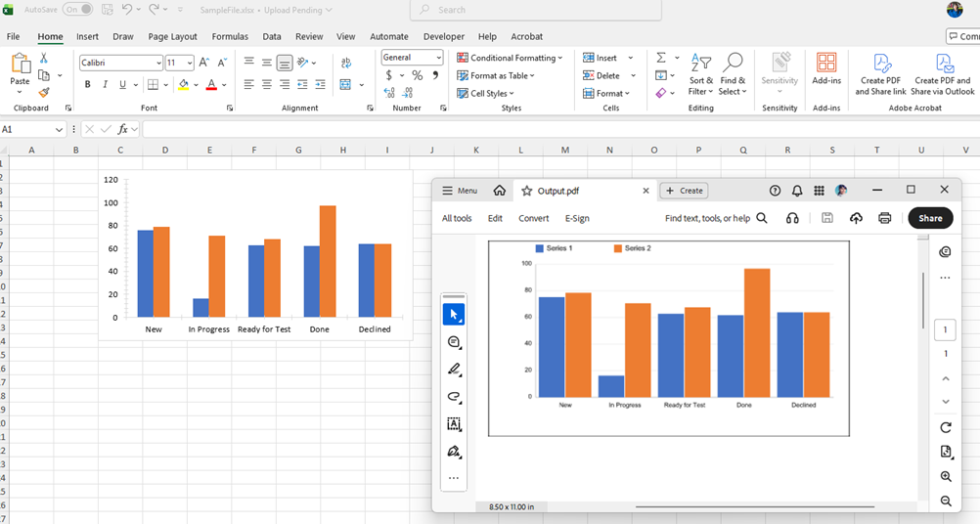Click the Share button in Acrobat

tap(930, 218)
